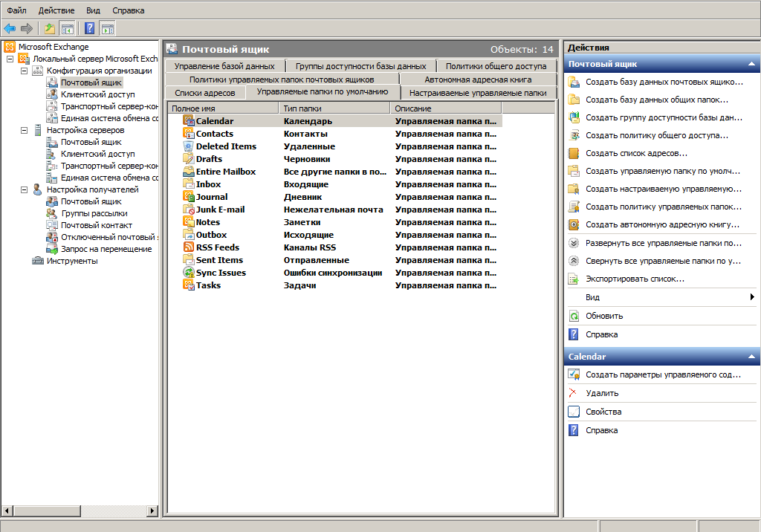The image size is (761, 532).
Task: Click Свойства in the Calendar actions
Action: tap(603, 412)
